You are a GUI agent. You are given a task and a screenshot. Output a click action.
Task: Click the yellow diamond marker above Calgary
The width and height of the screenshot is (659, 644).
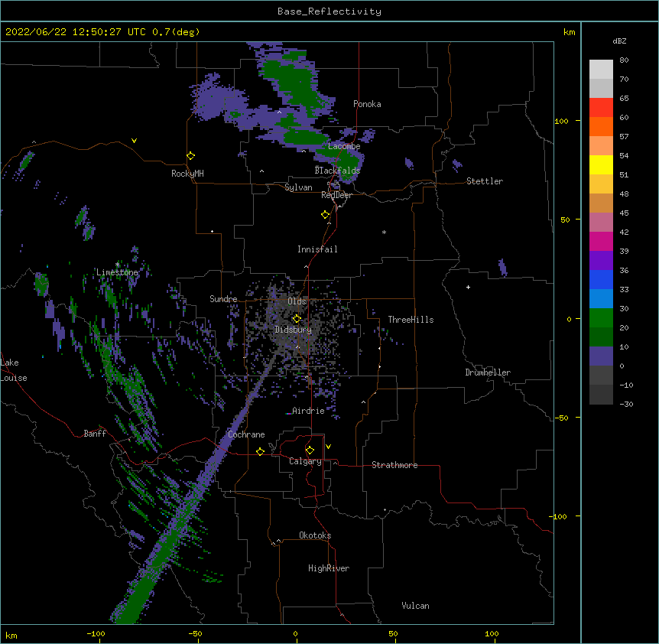pyautogui.click(x=310, y=450)
